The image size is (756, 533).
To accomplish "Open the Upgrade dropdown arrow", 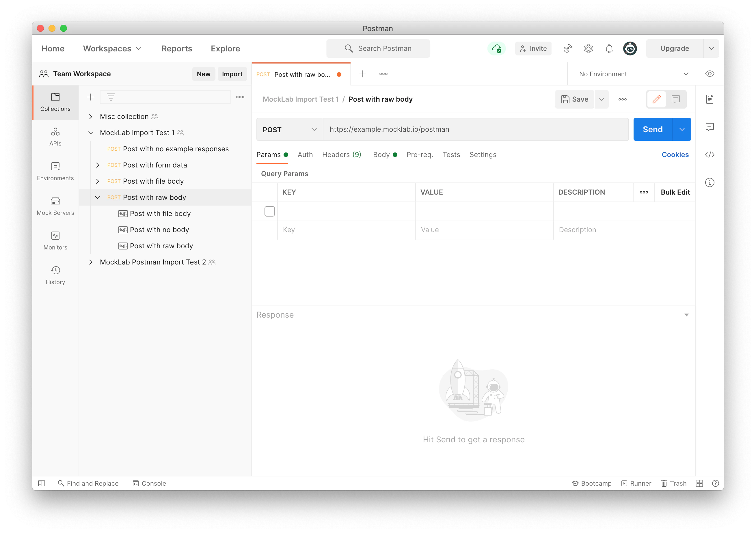I will pyautogui.click(x=711, y=49).
